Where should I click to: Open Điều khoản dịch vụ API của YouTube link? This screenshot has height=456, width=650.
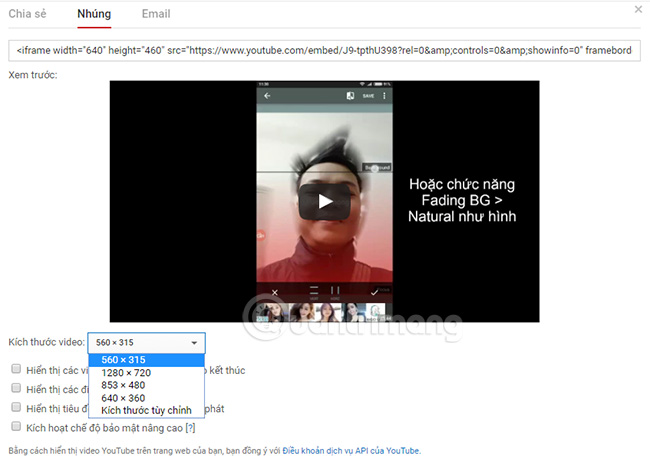point(352,451)
